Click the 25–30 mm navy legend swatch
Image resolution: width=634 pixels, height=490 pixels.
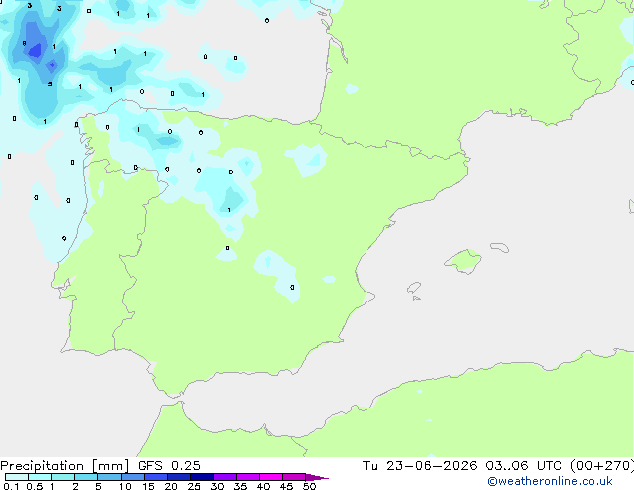[x=202, y=477]
